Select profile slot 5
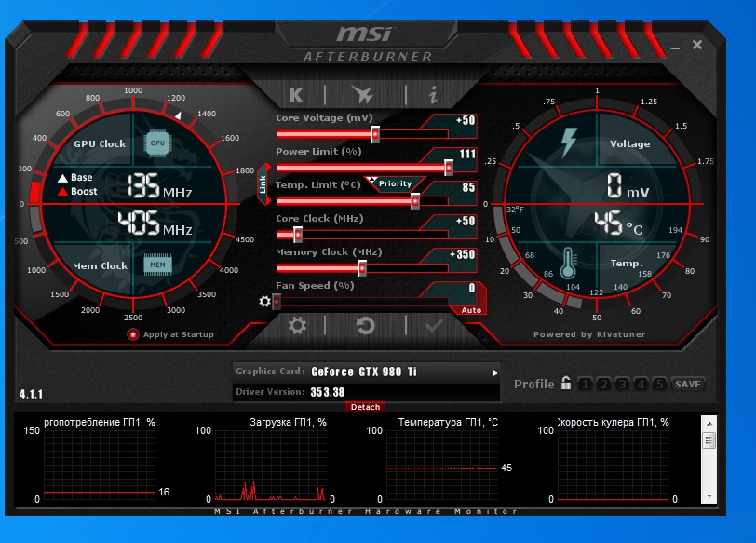 click(659, 385)
